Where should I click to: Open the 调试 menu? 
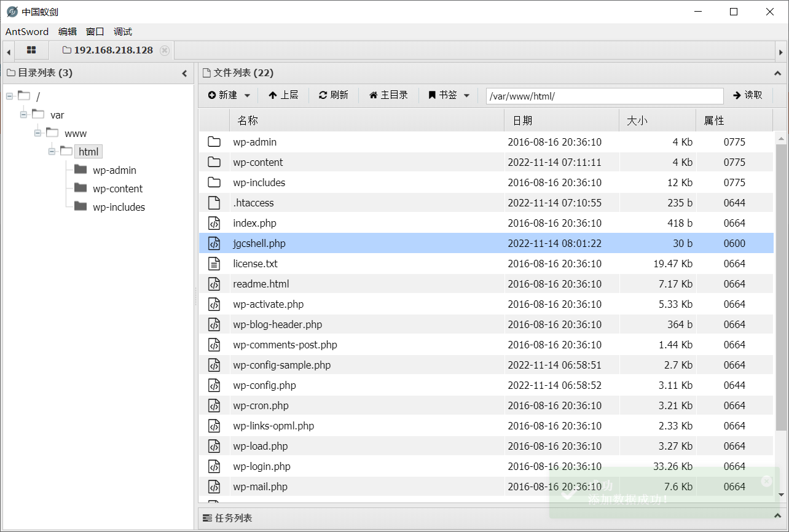[x=123, y=32]
